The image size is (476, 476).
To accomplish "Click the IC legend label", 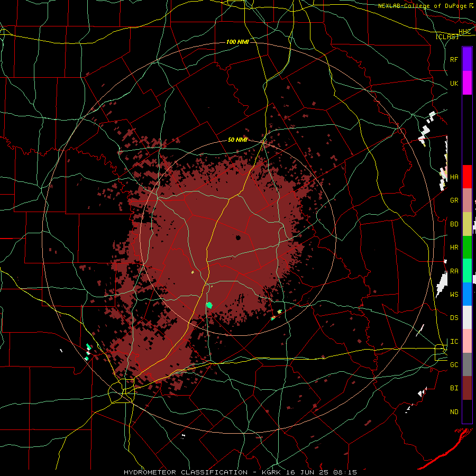I will (x=454, y=342).
